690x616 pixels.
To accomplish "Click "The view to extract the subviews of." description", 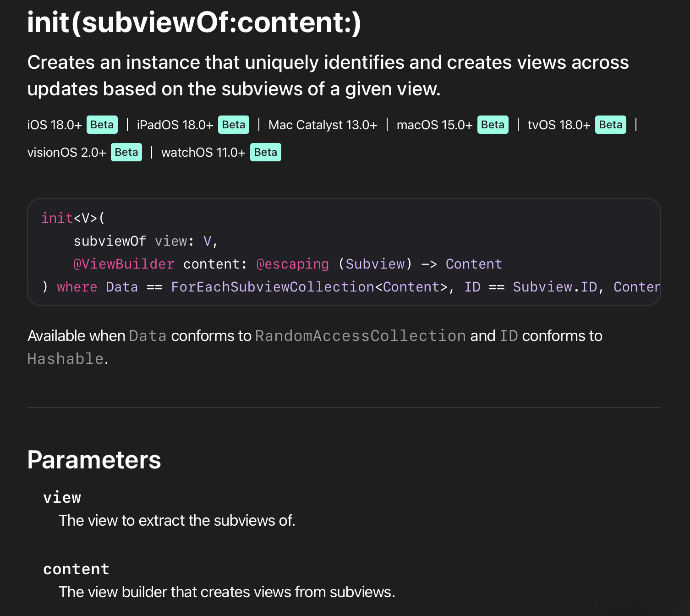I will point(177,521).
